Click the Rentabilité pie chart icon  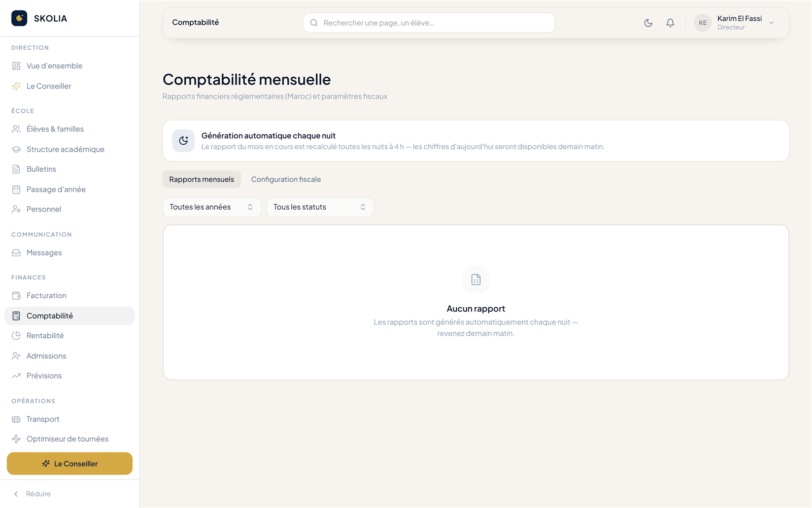(x=16, y=336)
